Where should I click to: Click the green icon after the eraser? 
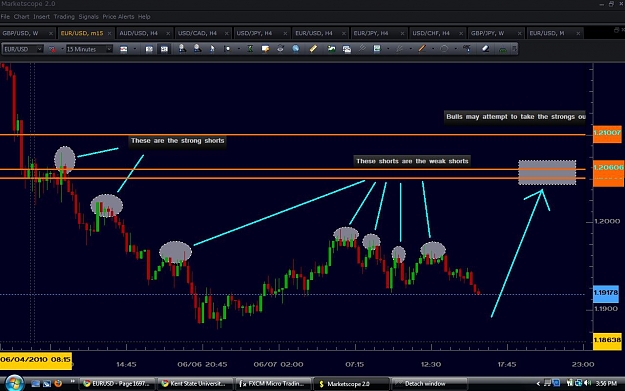(503, 49)
